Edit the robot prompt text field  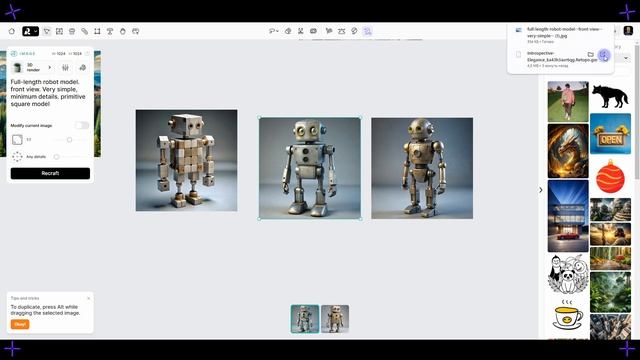pyautogui.click(x=48, y=93)
